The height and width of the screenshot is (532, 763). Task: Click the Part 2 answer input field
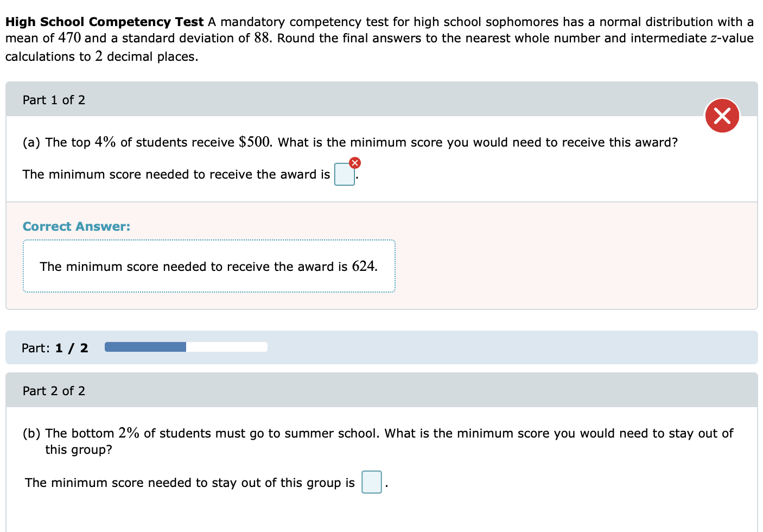371,482
